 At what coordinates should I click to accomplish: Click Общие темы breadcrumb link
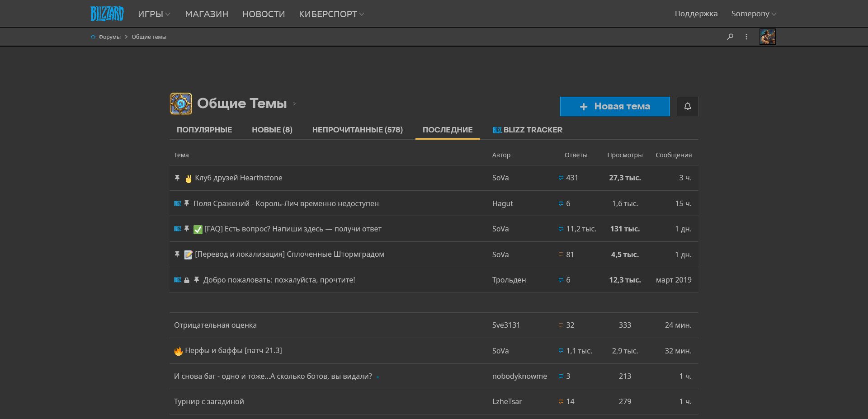(149, 37)
